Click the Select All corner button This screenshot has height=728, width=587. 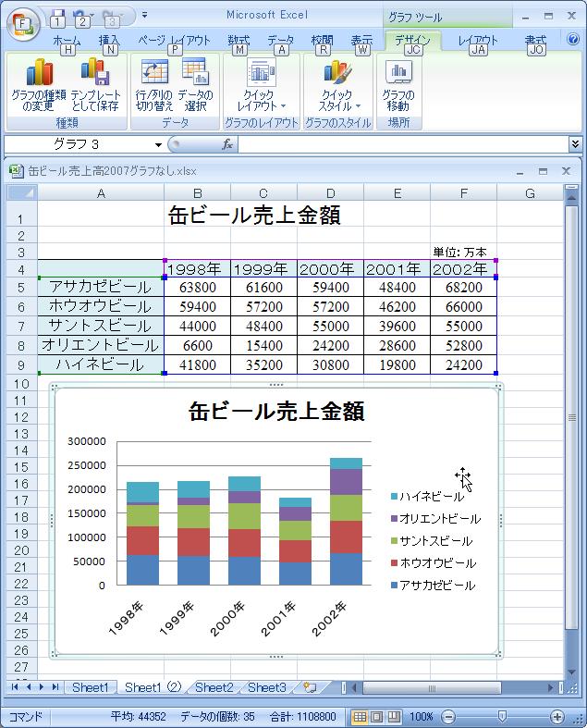tap(22, 192)
